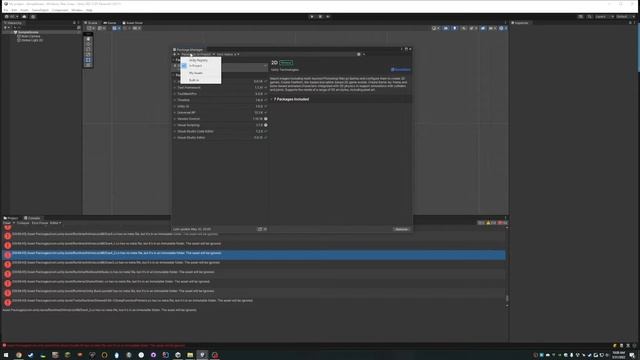Toggle Error Pause in the Console toolbar
640x360 pixels.
click(40, 223)
